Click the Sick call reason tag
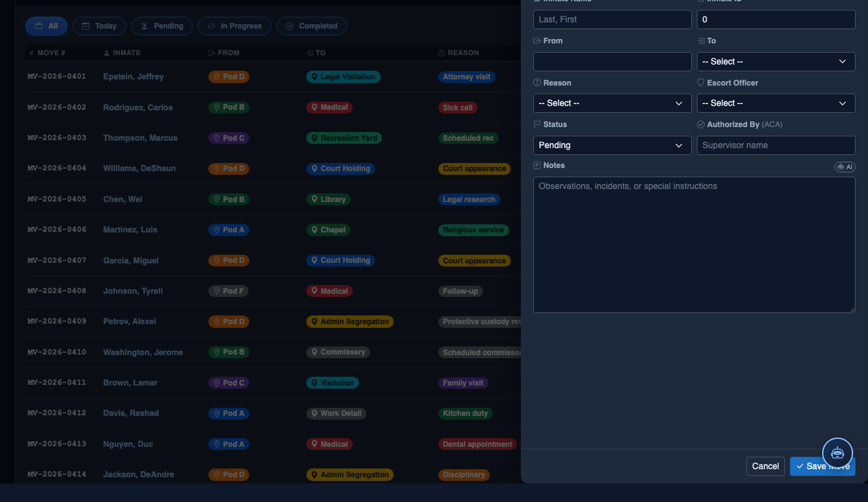Viewport: 868px width, 502px height. (x=458, y=107)
